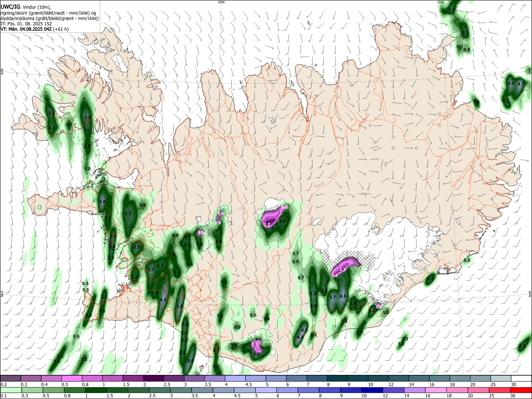Pick the lavender swatch between 14 and 16, bottom row
This screenshot has height=399, width=532.
coord(414,390)
